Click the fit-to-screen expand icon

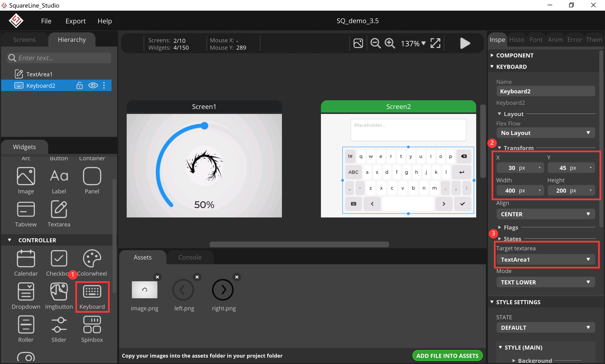coord(435,43)
